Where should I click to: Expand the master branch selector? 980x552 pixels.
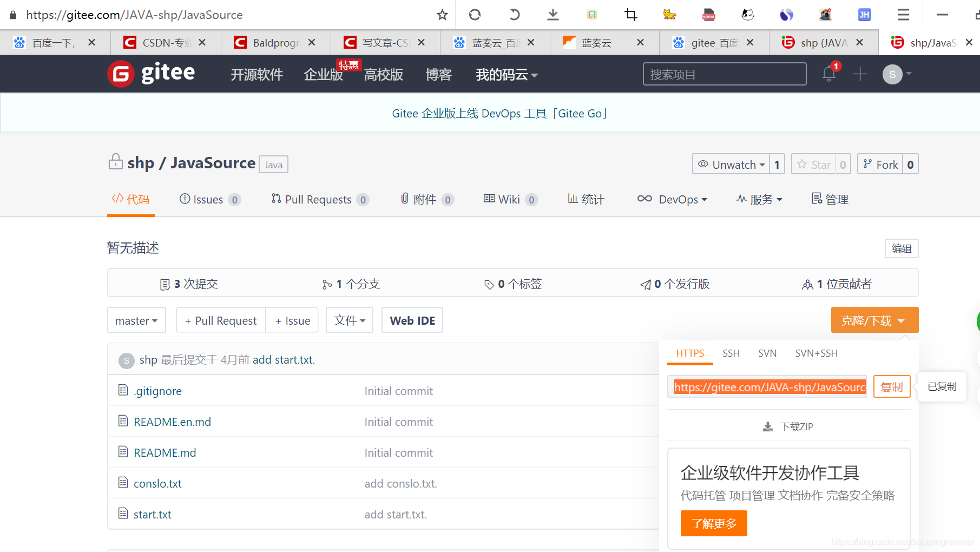[136, 320]
